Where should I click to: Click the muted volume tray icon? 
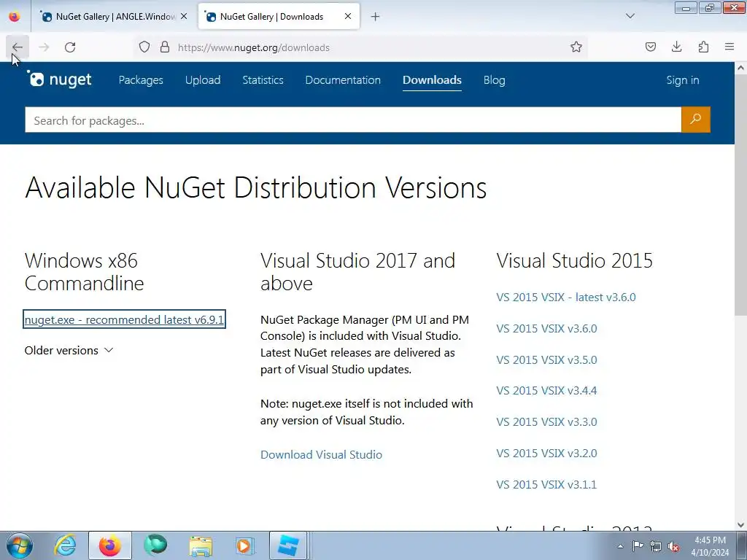673,546
